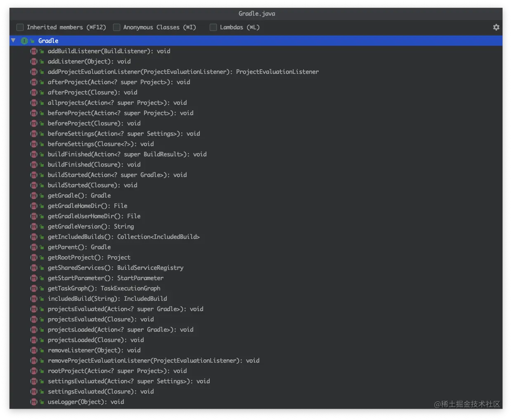Click the method icon beside buildFinished(Closure)

(x=34, y=165)
